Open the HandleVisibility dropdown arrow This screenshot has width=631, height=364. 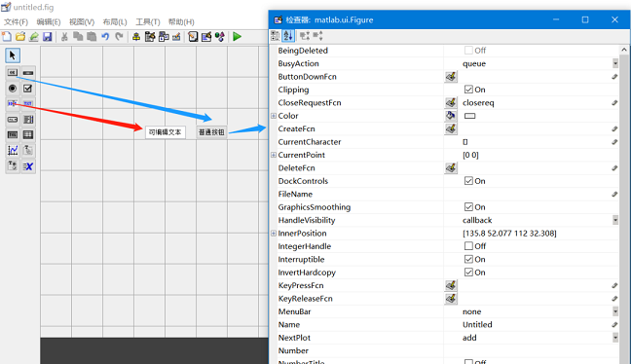(615, 220)
